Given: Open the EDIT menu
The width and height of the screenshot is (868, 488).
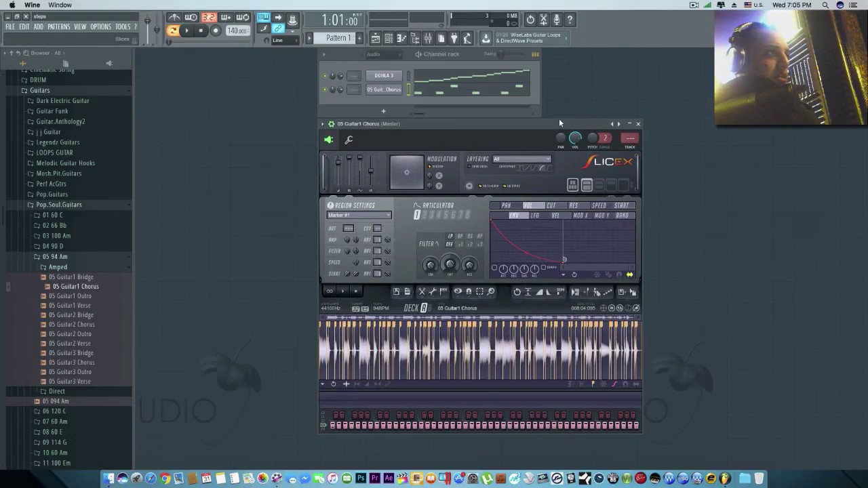Looking at the screenshot, I should coord(24,27).
